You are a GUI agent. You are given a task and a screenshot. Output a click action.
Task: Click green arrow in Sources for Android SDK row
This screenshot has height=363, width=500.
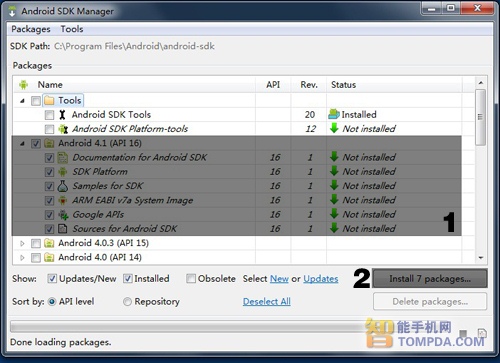click(x=334, y=228)
